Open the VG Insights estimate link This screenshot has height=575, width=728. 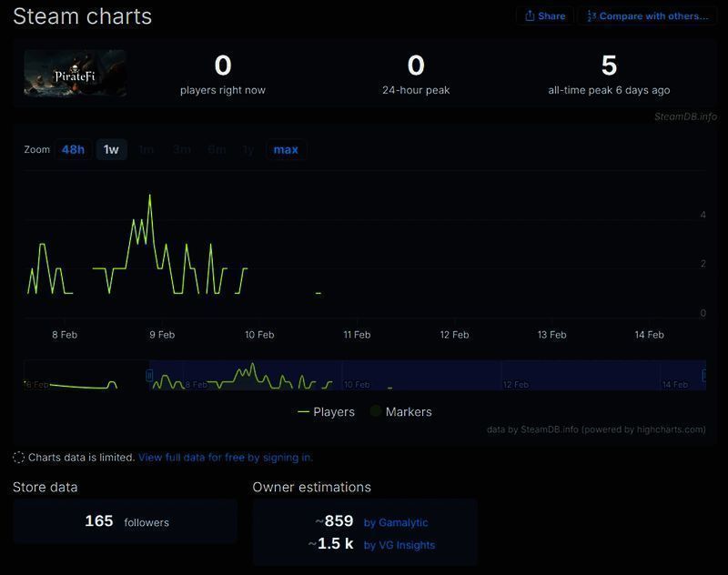(399, 545)
